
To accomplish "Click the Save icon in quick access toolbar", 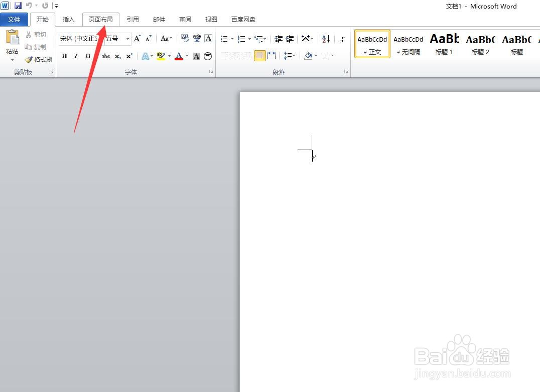I will 18,6.
